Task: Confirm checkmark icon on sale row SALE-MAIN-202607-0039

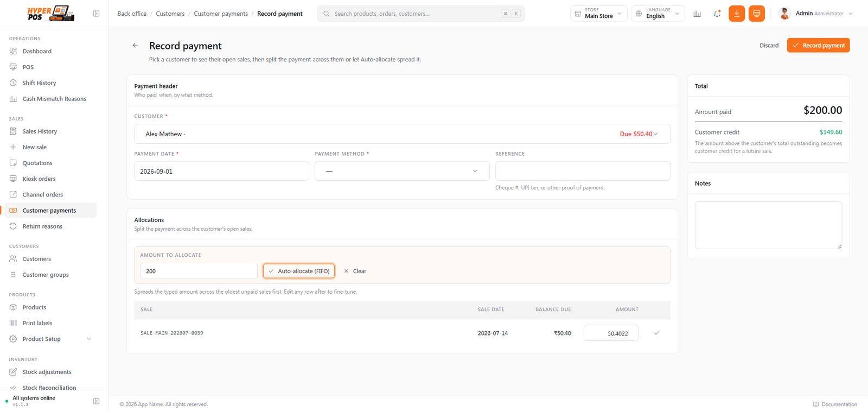Action: tap(656, 333)
